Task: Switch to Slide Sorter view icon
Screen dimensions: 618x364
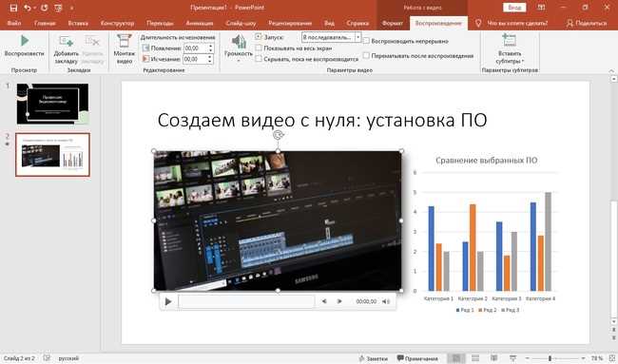Action: click(475, 358)
